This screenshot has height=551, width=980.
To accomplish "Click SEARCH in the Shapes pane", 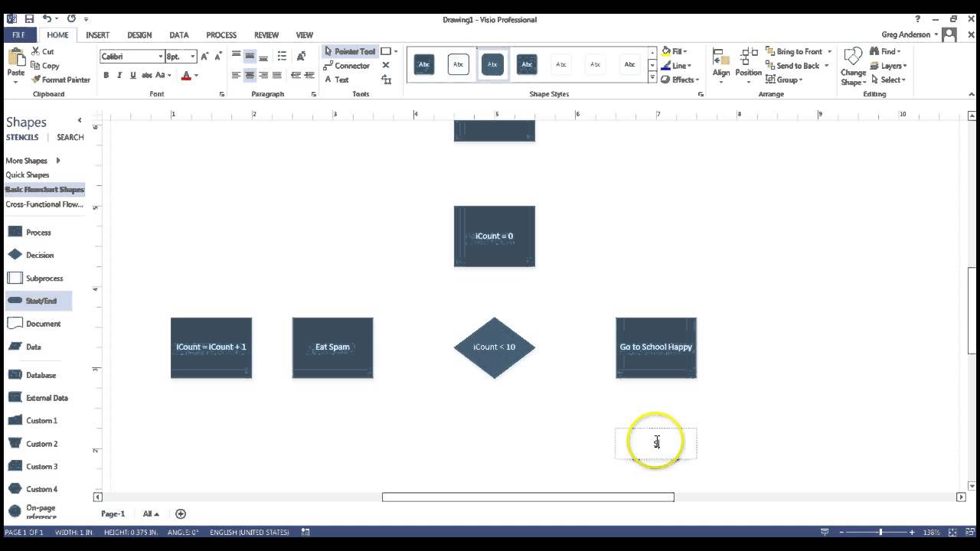I will pos(70,137).
